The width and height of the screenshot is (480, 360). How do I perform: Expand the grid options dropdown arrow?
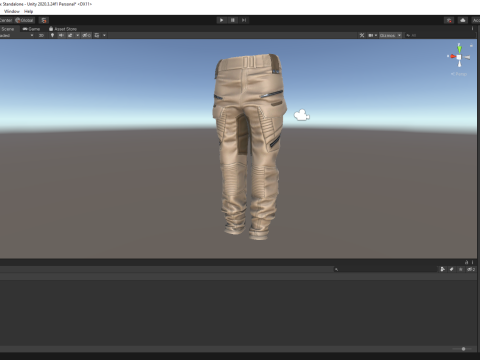pos(104,35)
